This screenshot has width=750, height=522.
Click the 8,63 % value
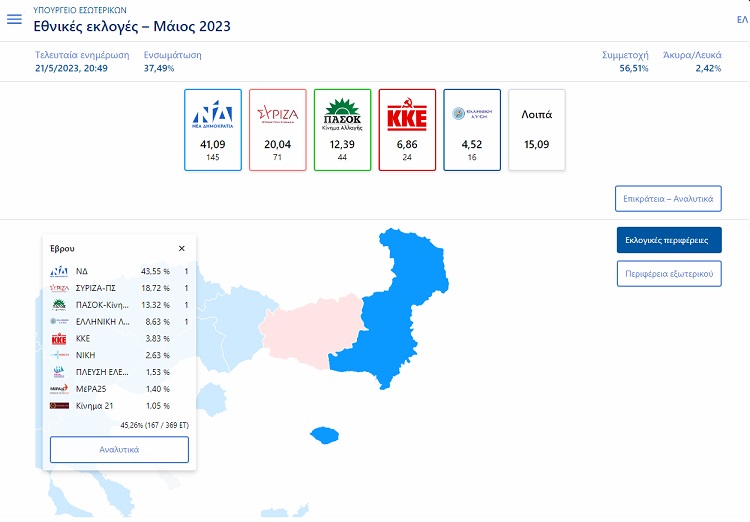(x=157, y=322)
